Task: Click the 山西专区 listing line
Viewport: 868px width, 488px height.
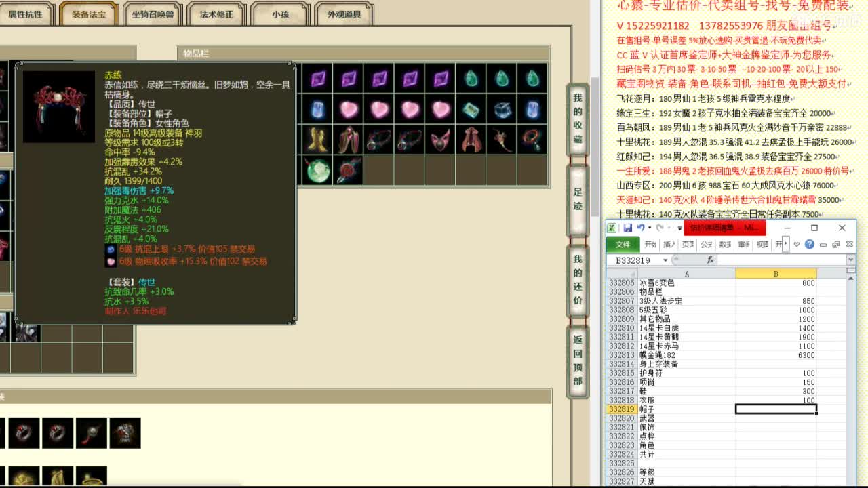Action: coord(726,185)
